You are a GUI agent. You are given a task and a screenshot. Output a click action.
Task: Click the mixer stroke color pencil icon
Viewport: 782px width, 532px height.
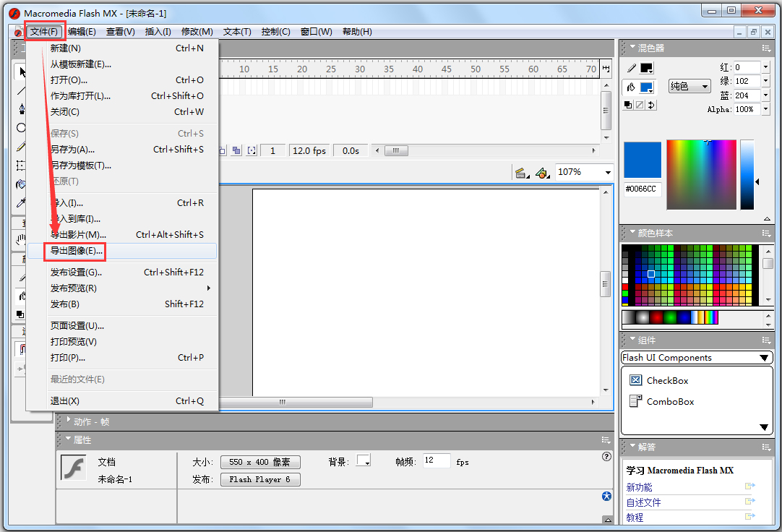pos(632,68)
